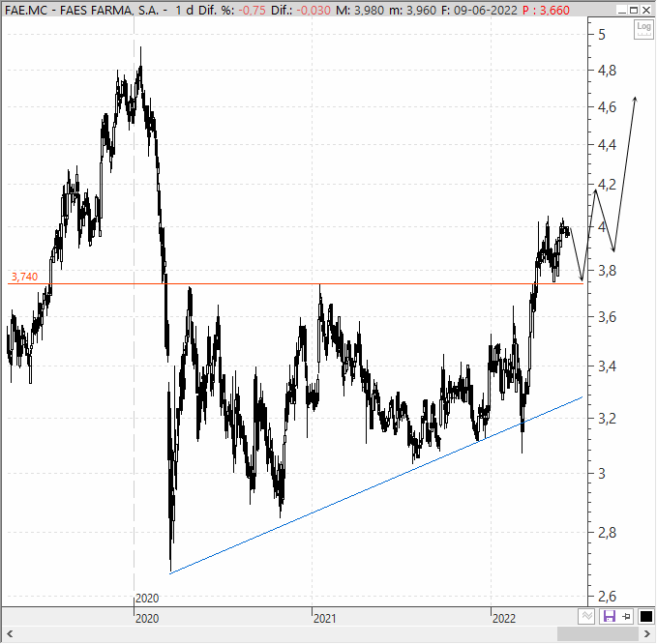
Task: Click the purple save diskette icon
Action: (x=609, y=616)
